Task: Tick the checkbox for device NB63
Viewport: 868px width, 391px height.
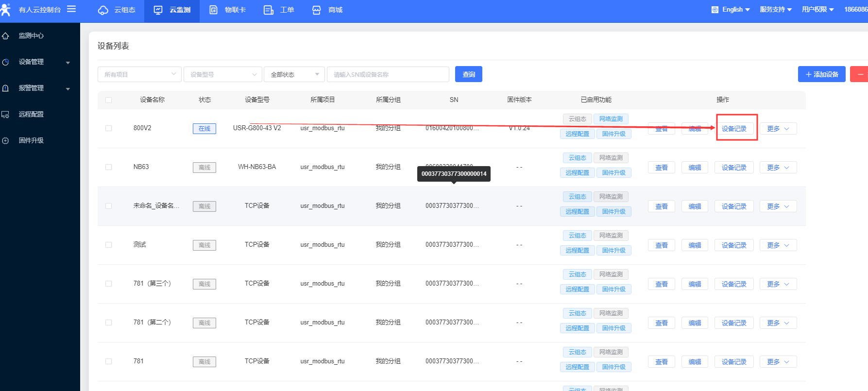Action: (x=108, y=167)
